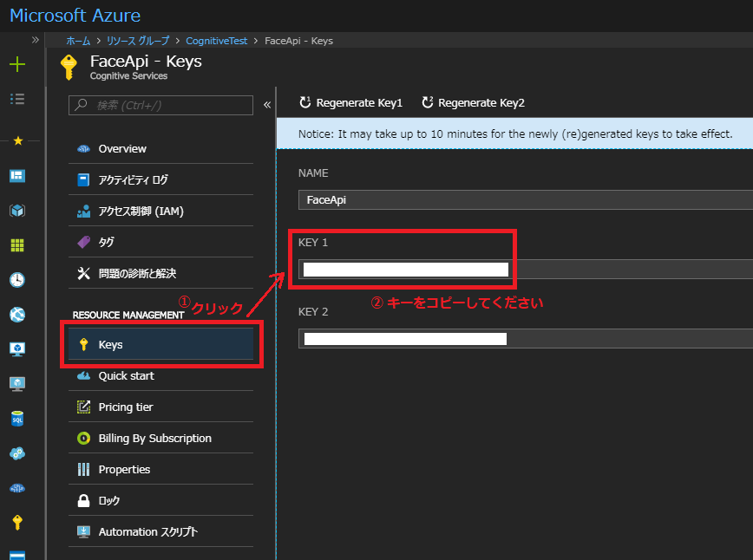
Task: Click the Regenerate Key2 refresh icon
Action: coord(428,102)
